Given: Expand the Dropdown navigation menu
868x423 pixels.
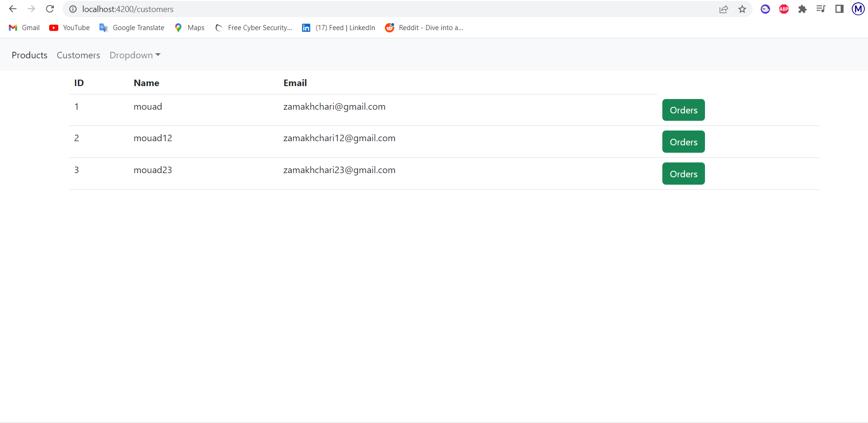Looking at the screenshot, I should pyautogui.click(x=134, y=55).
